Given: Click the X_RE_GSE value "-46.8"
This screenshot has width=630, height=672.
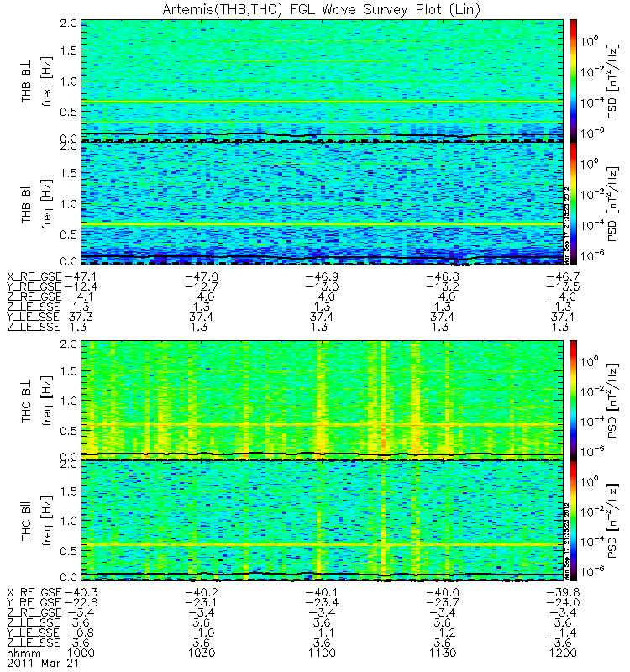Looking at the screenshot, I should pyautogui.click(x=443, y=276).
